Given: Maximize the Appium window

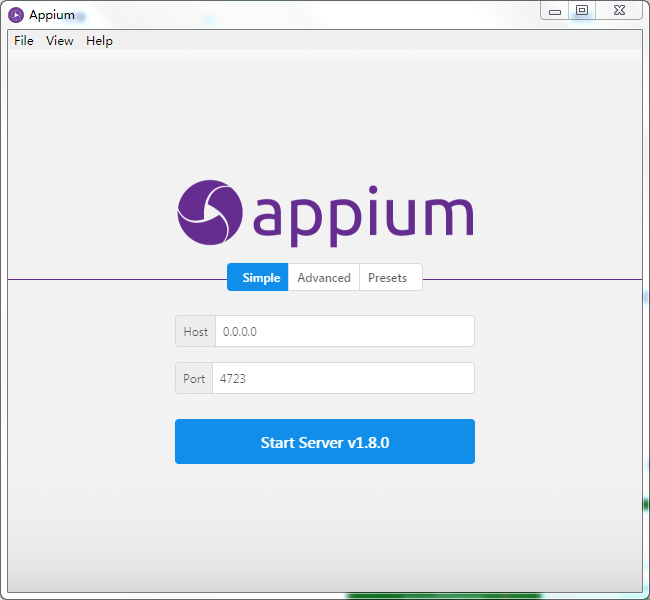Looking at the screenshot, I should coord(582,10).
